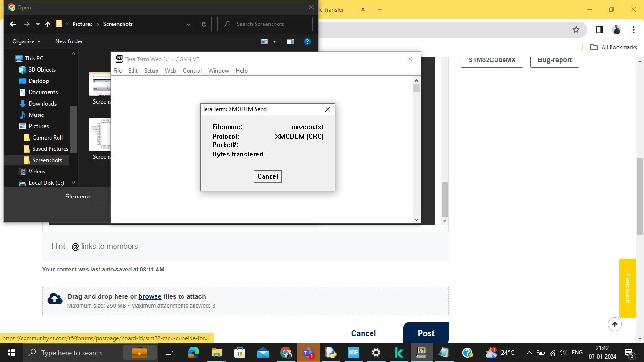Image resolution: width=644 pixels, height=362 pixels.
Task: Open Chrome side panel icon
Action: point(599,30)
